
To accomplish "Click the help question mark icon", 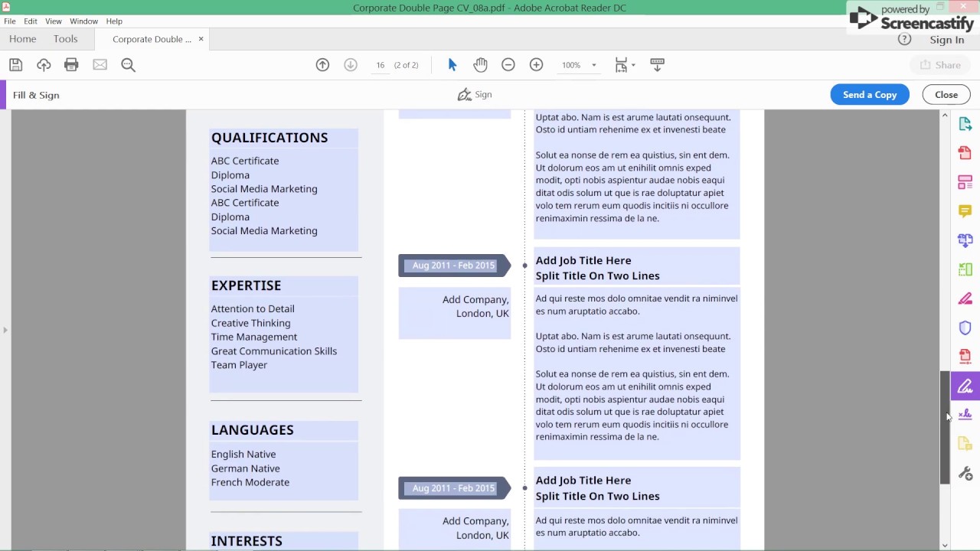I will 904,39.
